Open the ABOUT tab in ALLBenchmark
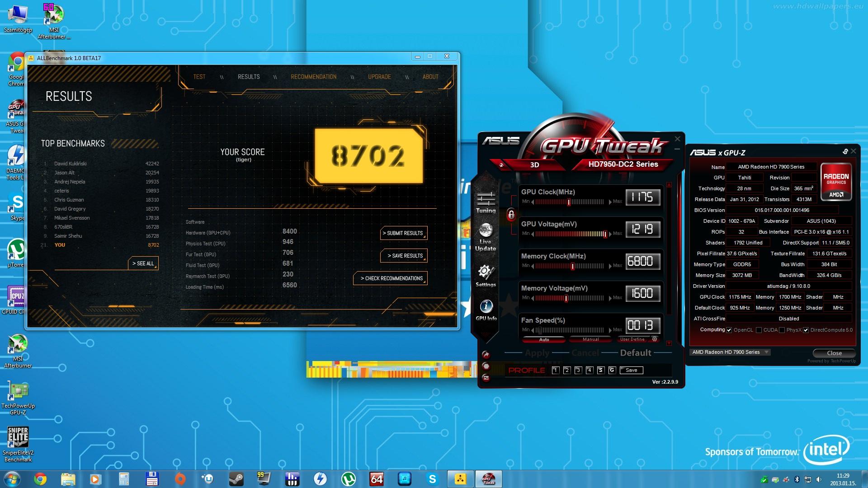Viewport: 868px width, 488px height. tap(430, 77)
